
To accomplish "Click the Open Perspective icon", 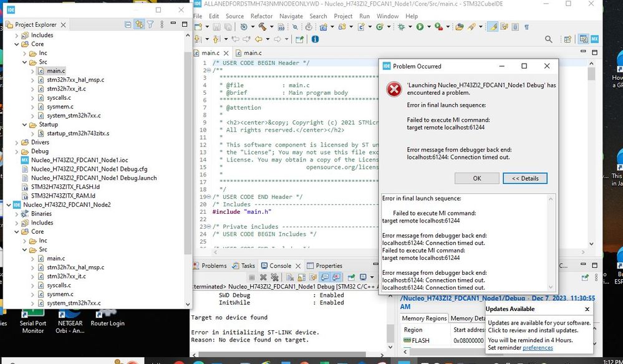I will pos(567,39).
